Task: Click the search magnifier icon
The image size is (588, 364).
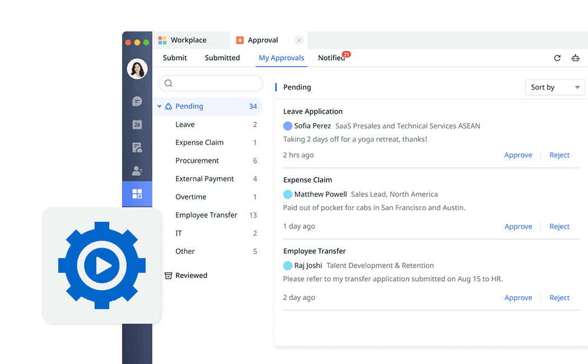Action: 169,83
